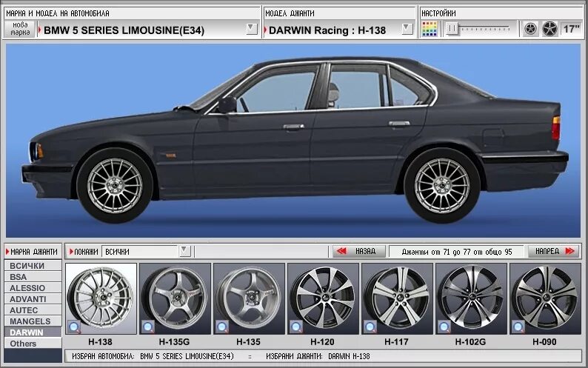Click the H-138 wheel label
Viewport: 588px width, 368px height.
point(100,342)
